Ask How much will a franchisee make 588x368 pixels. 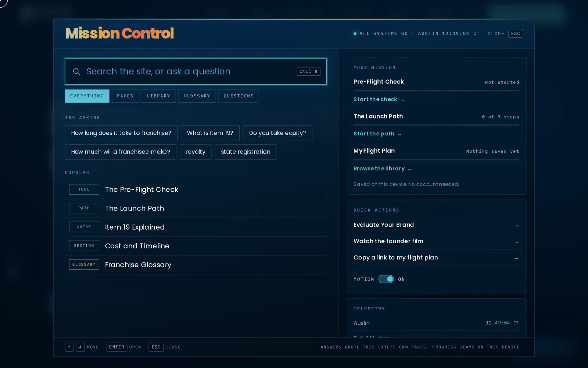(121, 152)
